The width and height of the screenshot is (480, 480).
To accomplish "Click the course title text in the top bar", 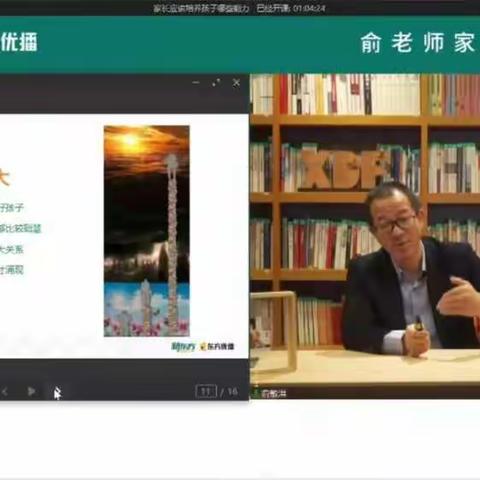I will [201, 8].
